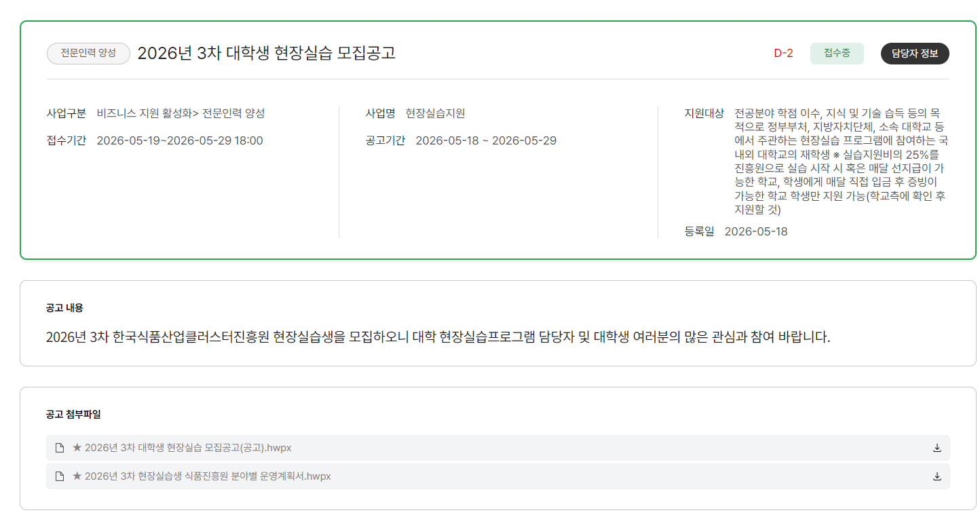Click the 지원대상 label

pos(704,113)
